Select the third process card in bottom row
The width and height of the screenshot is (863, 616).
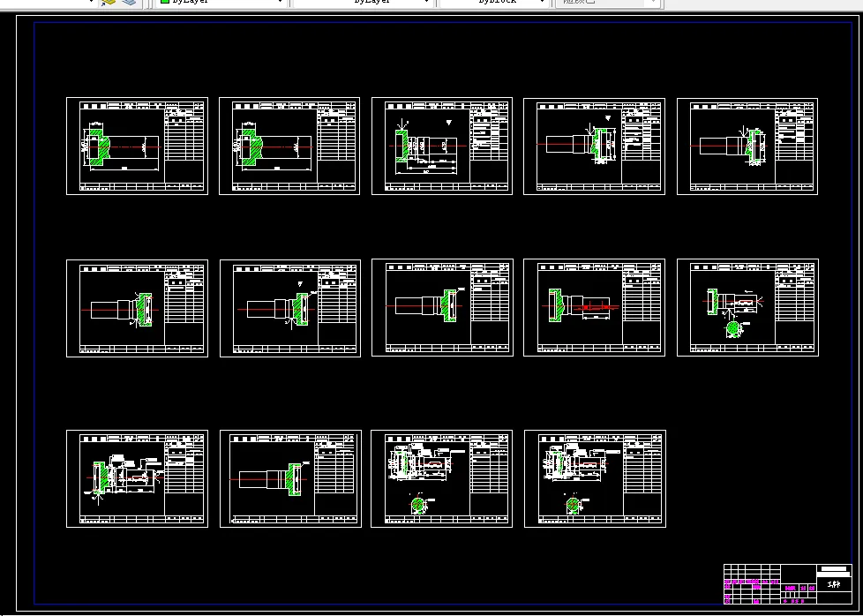(441, 479)
